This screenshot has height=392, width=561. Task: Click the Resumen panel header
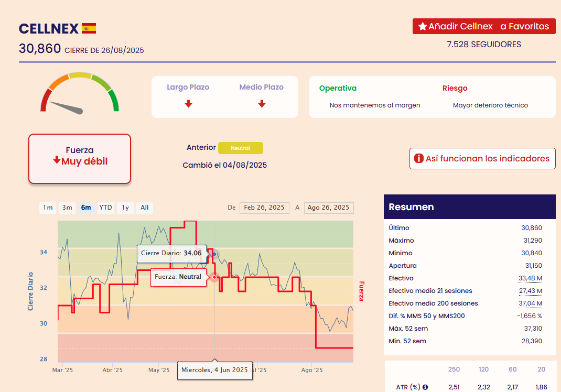(469, 206)
